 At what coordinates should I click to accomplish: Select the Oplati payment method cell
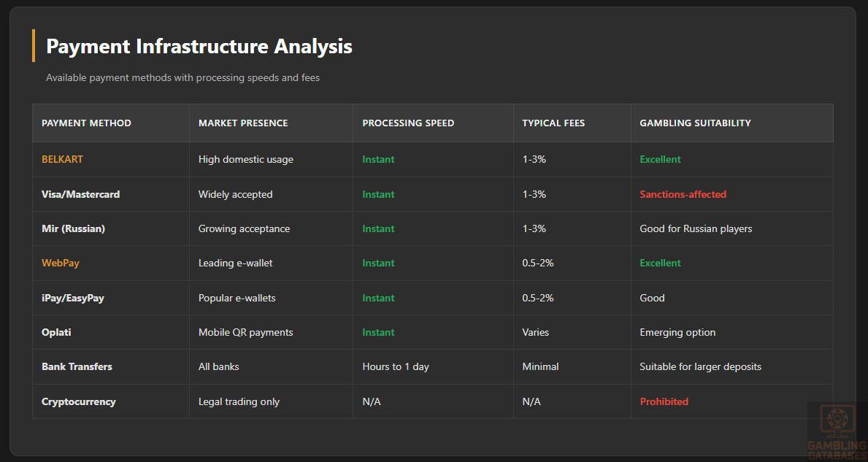[x=56, y=332]
